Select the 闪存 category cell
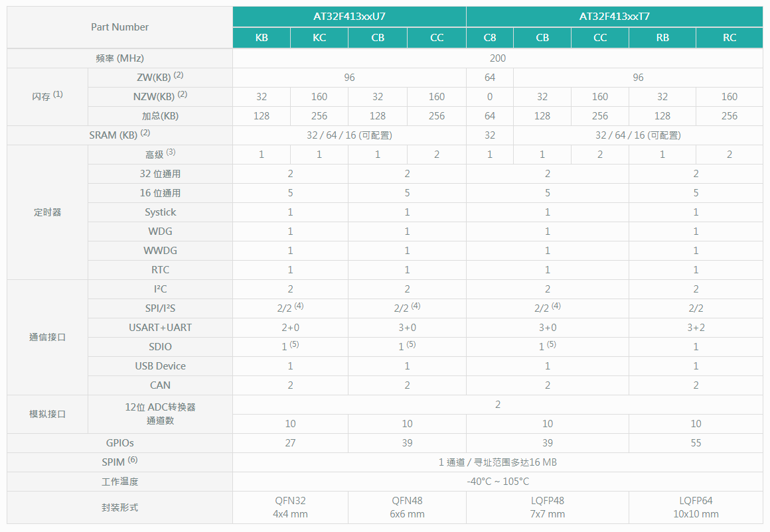 click(x=47, y=96)
